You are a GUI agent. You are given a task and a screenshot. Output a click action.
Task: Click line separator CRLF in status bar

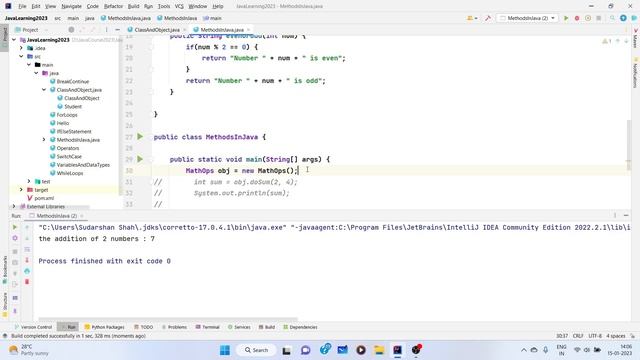(x=578, y=336)
